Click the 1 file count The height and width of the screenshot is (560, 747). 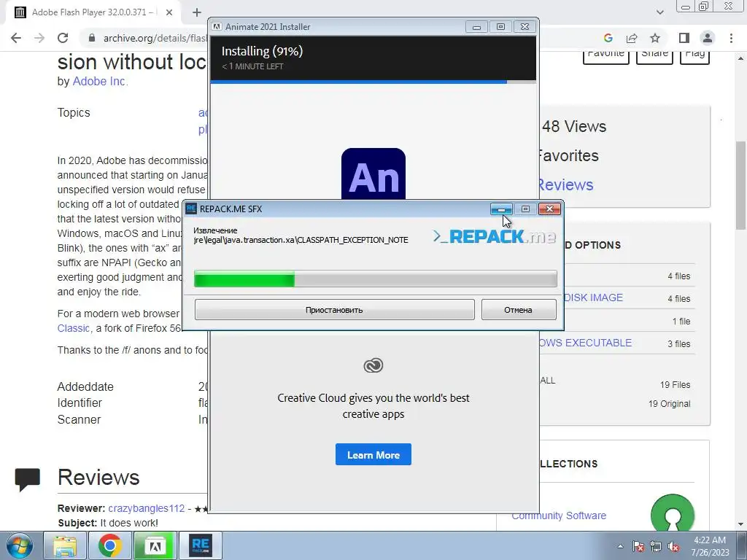pos(681,322)
